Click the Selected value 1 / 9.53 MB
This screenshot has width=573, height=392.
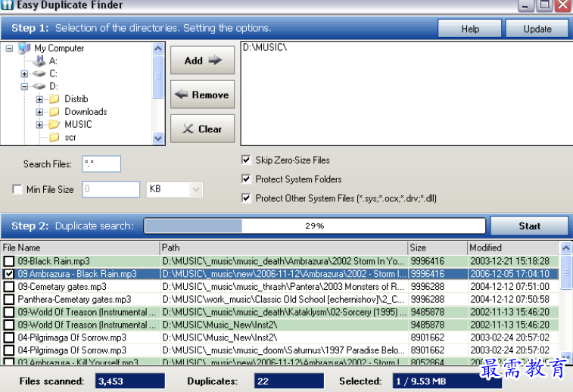click(447, 381)
